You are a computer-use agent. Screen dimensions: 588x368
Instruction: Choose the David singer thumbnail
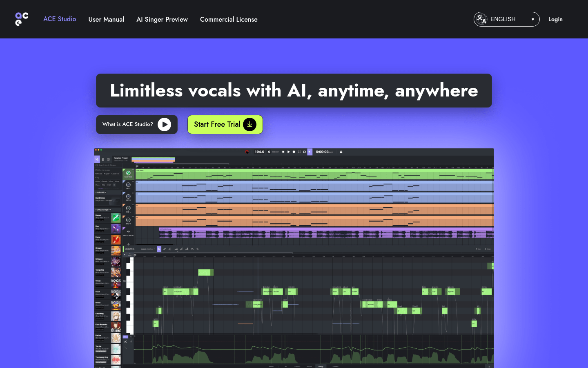point(116,240)
